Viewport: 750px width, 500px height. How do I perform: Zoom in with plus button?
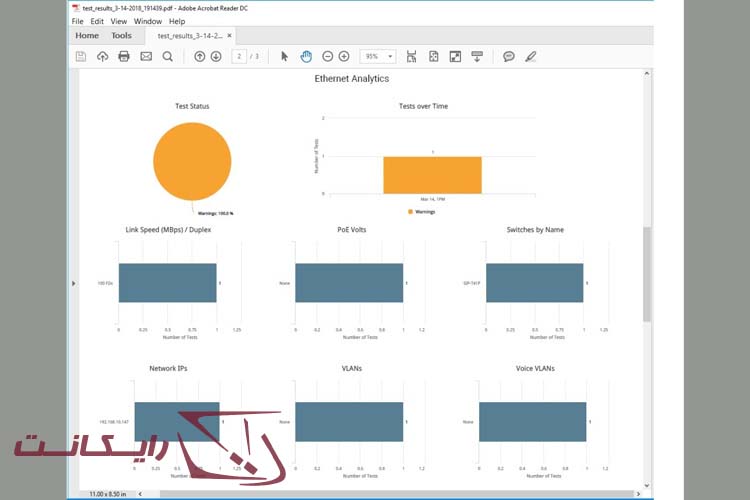[344, 57]
